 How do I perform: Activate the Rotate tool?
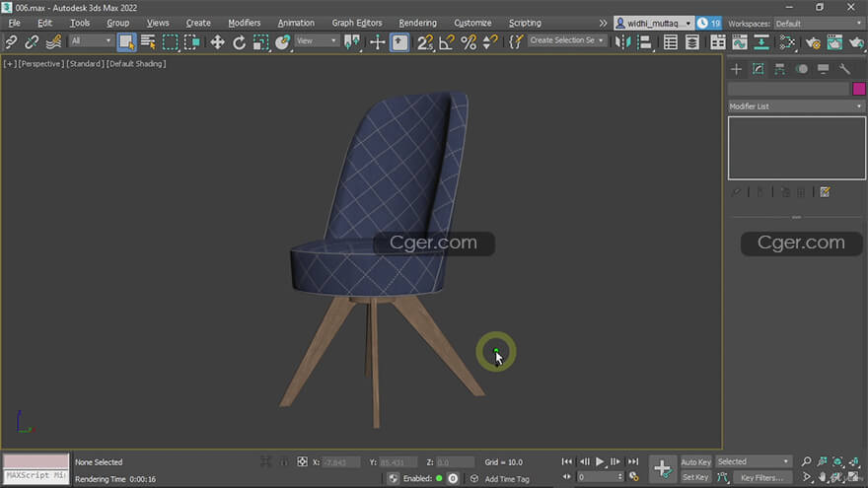(239, 41)
